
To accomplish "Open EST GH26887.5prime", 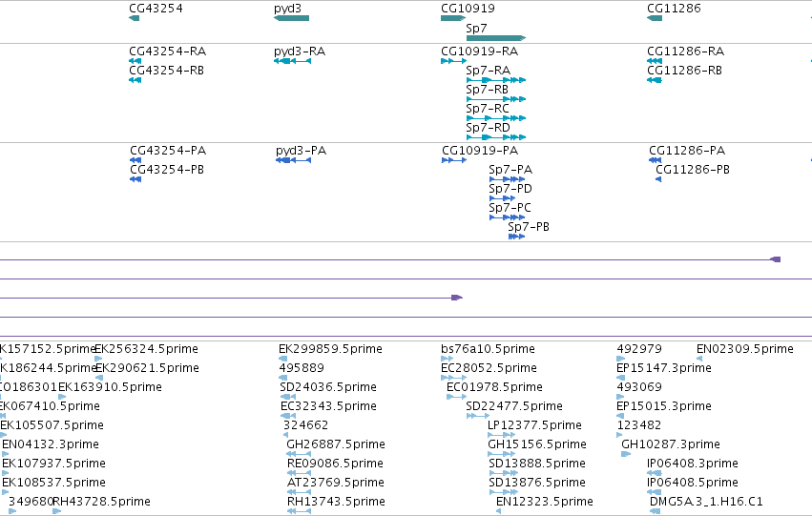I will (336, 444).
